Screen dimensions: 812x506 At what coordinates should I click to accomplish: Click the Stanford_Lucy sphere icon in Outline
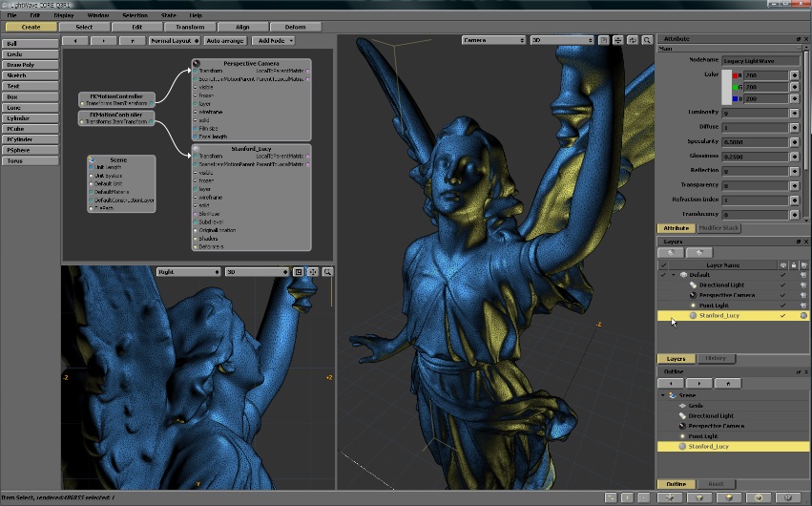pyautogui.click(x=681, y=446)
